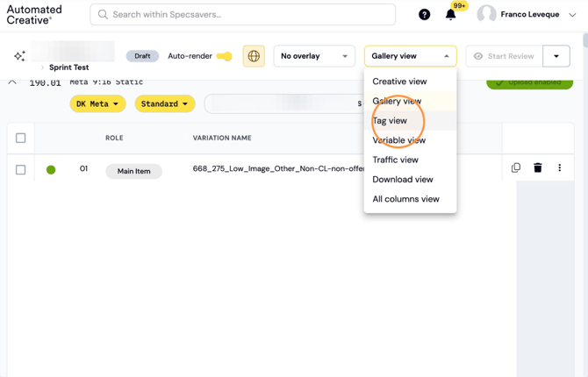Open the row's three-dot more options menu
This screenshot has width=588, height=377.
tap(560, 167)
